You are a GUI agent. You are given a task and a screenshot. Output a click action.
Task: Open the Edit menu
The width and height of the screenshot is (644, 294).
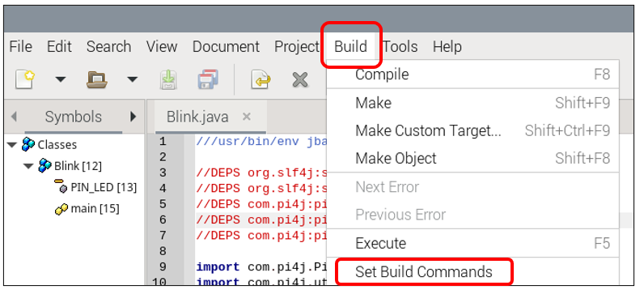coord(59,46)
